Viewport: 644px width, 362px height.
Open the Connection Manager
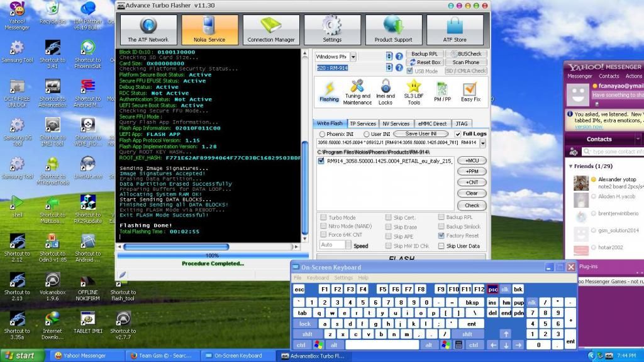tap(271, 30)
